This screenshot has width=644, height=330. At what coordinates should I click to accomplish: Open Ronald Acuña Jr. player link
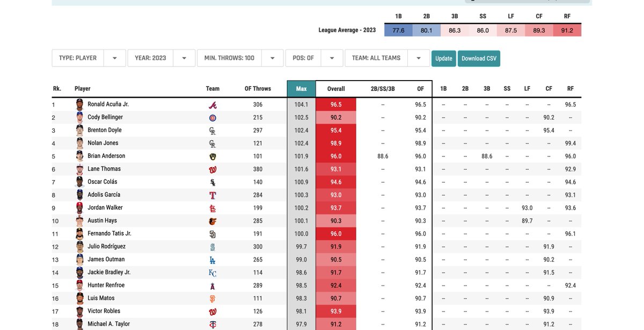click(108, 104)
